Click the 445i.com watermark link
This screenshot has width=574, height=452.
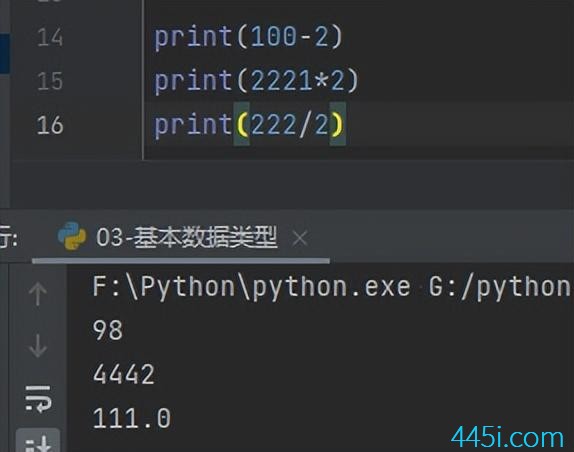tap(507, 437)
